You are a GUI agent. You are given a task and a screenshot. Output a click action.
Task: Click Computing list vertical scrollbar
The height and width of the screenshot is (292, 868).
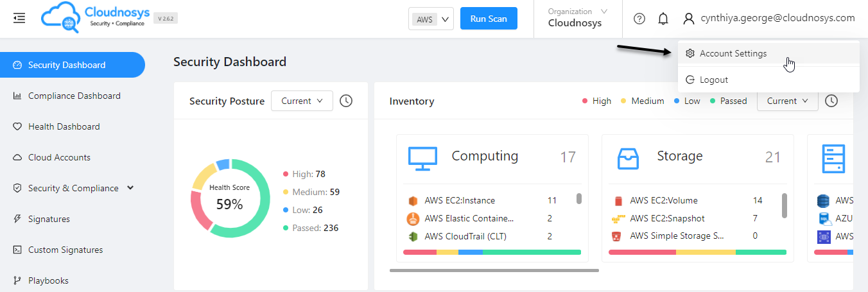(579, 199)
